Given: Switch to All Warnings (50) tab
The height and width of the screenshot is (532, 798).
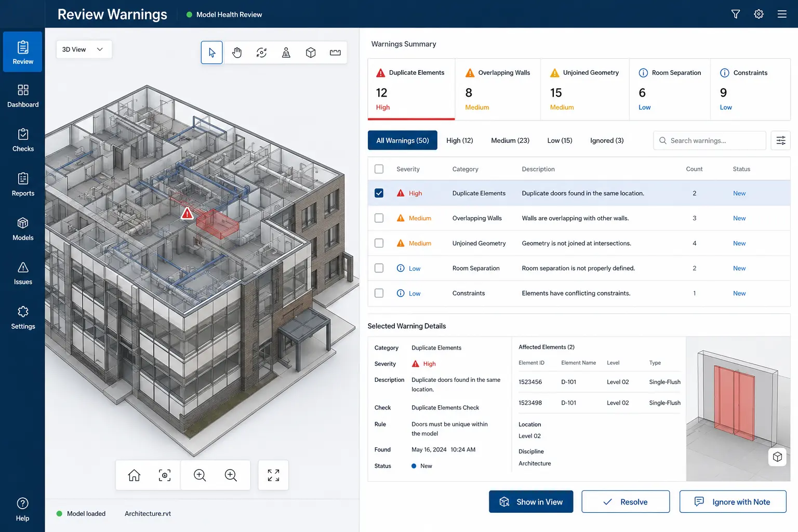Looking at the screenshot, I should [x=403, y=140].
